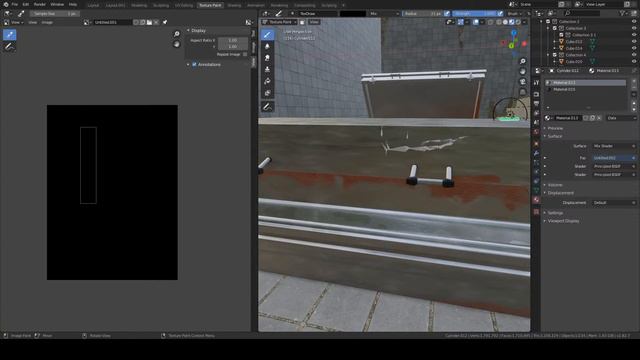
Task: Click the brush Strength slider
Action: point(474,13)
